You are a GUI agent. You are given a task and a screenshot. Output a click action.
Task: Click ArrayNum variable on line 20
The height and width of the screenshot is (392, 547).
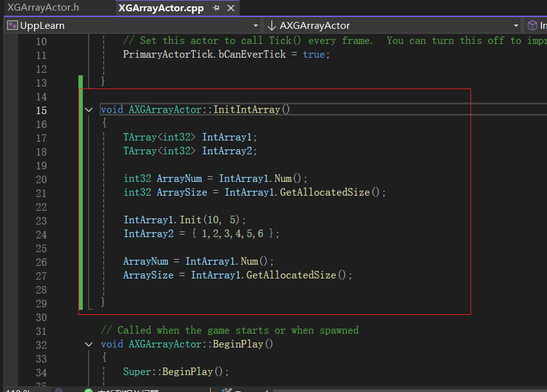click(179, 179)
